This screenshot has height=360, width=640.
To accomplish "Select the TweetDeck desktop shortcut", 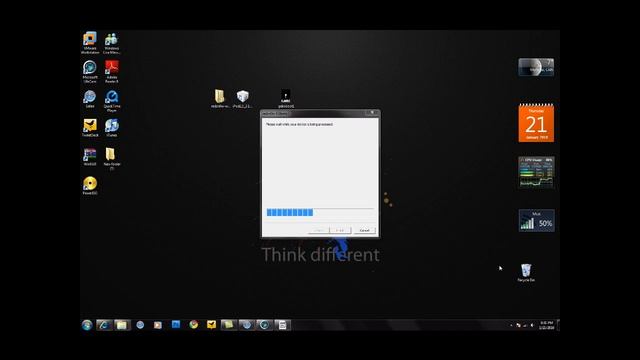I will click(90, 128).
